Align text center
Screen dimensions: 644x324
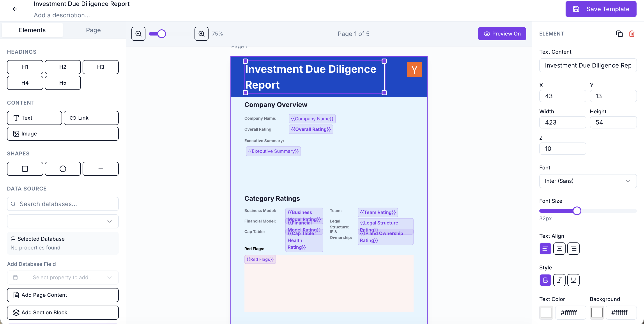click(x=559, y=249)
